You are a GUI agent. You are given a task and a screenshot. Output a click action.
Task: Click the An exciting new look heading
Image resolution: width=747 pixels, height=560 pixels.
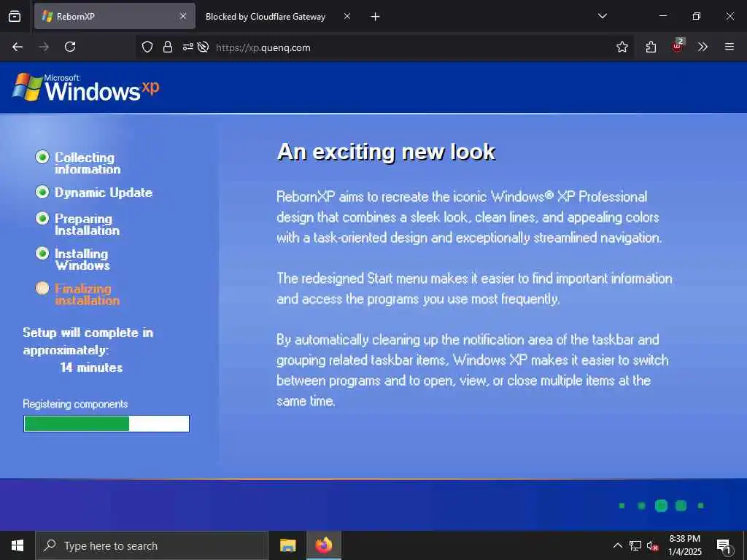coord(387,152)
